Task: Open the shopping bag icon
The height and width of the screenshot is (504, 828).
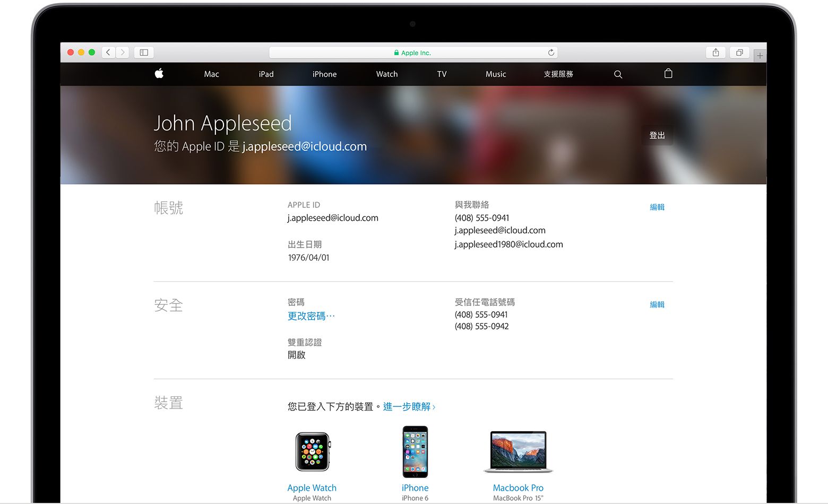Action: 668,74
